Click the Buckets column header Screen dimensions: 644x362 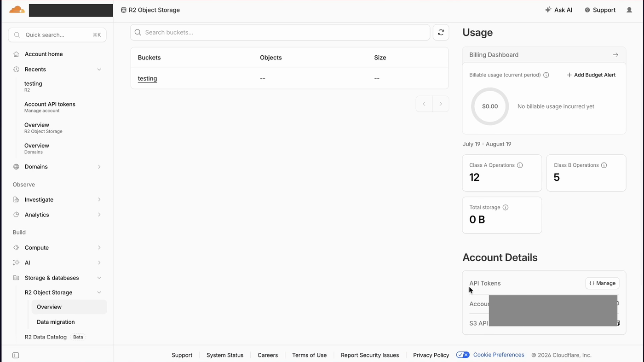149,58
